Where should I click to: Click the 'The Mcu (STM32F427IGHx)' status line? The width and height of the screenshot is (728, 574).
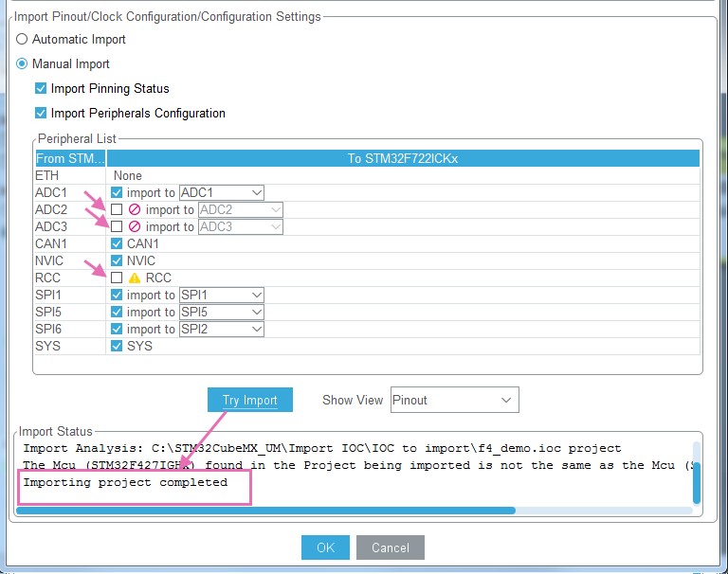click(x=357, y=465)
